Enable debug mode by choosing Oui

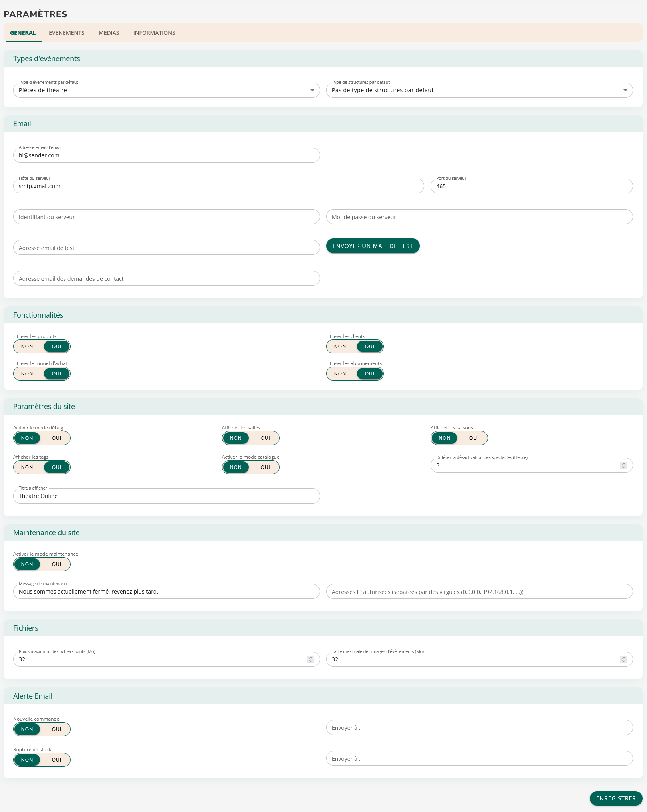click(x=56, y=438)
